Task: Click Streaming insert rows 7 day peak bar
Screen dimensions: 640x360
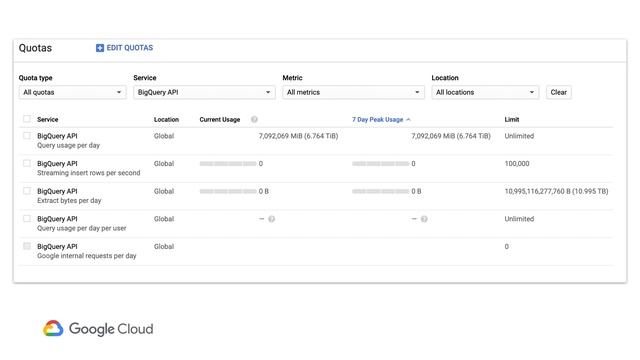Action: tap(380, 164)
